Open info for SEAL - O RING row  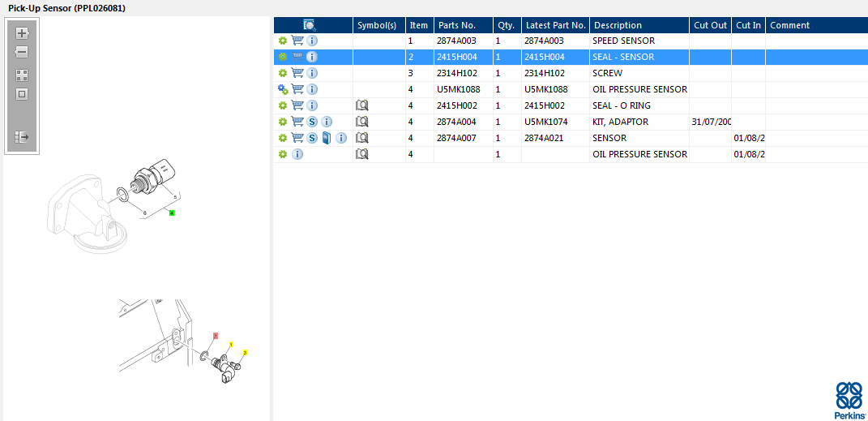tap(312, 105)
